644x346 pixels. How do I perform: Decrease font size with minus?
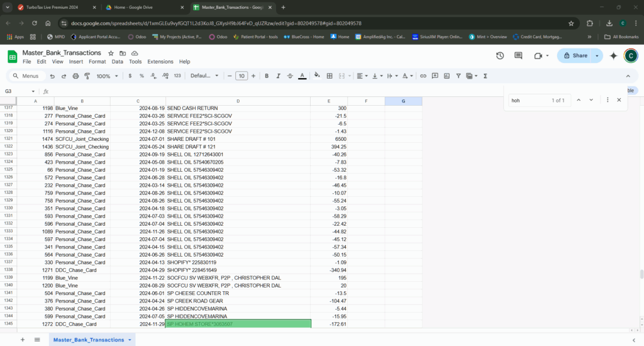(230, 76)
